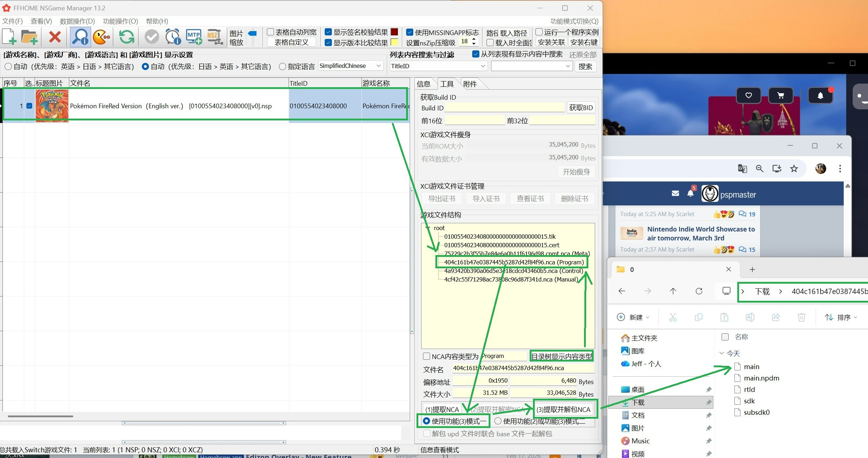Switch to the 附件 tab
The height and width of the screenshot is (458, 868).
click(470, 84)
